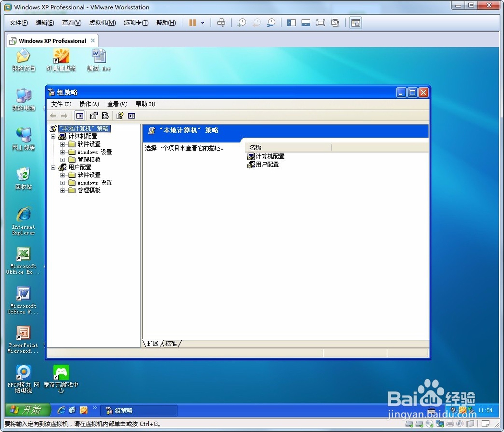Open the 操作(A) menu in Group Policy

pyautogui.click(x=89, y=104)
